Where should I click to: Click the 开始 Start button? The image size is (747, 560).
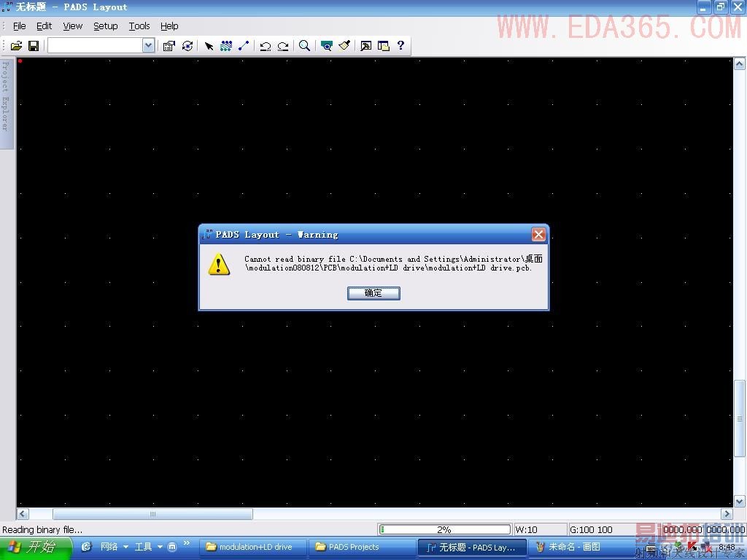tap(36, 547)
